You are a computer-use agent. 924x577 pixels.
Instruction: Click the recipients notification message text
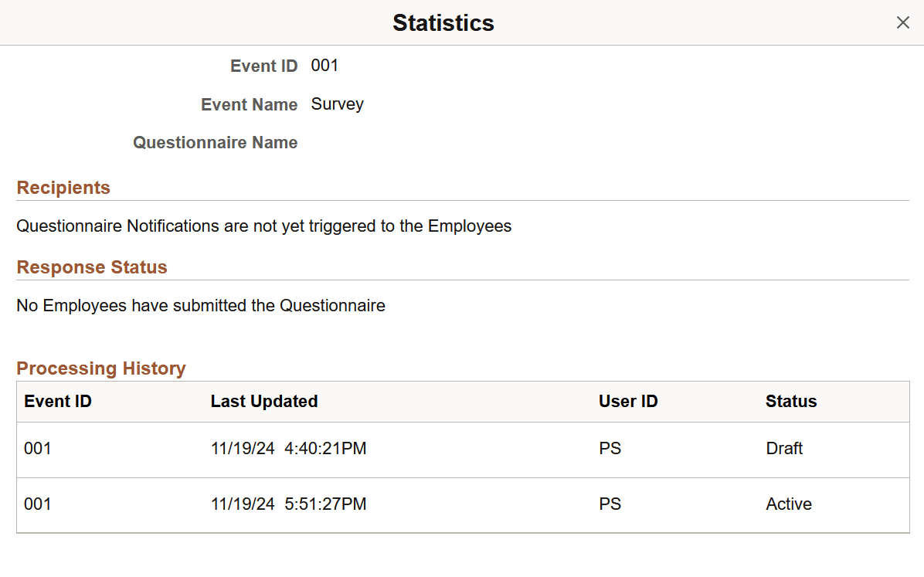click(263, 226)
